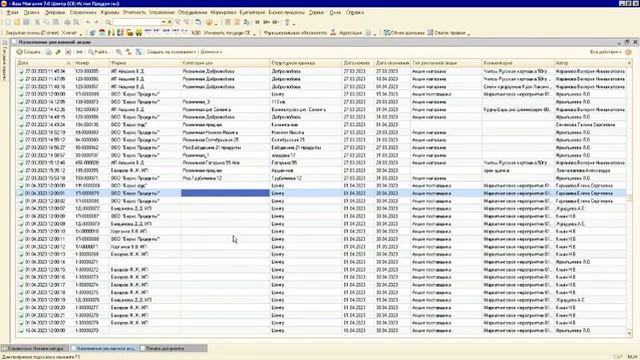Click the Save toolbar icon

[26, 22]
